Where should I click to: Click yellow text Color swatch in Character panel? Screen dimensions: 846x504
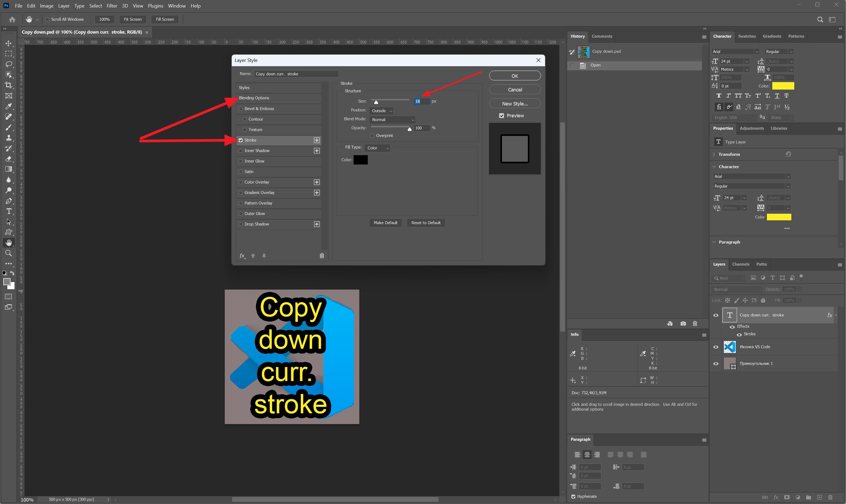(x=783, y=86)
